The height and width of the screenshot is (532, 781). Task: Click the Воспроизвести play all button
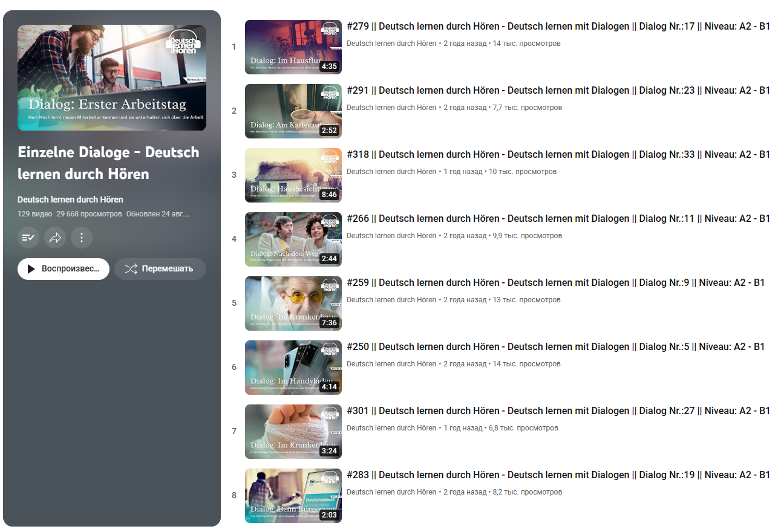click(x=64, y=269)
